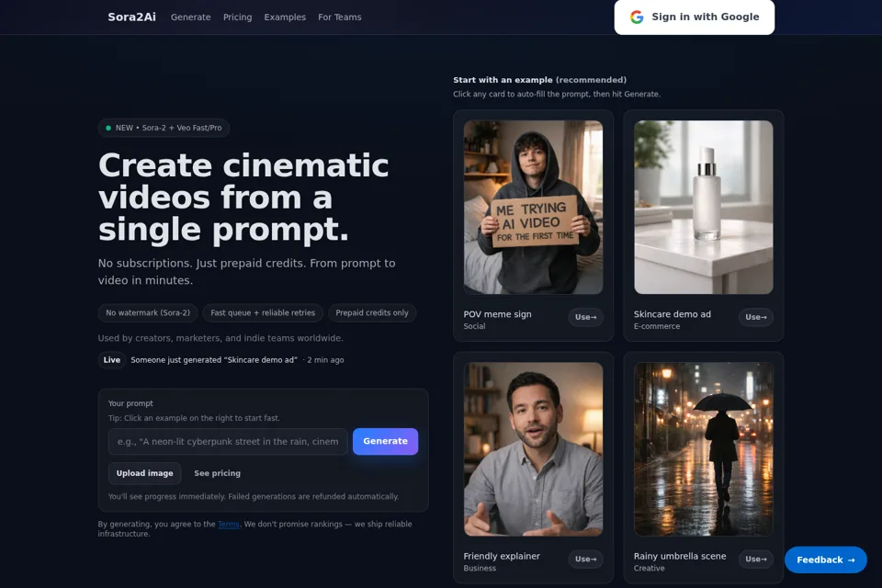
Task: Click the green dot in NEW badge
Action: tap(108, 128)
